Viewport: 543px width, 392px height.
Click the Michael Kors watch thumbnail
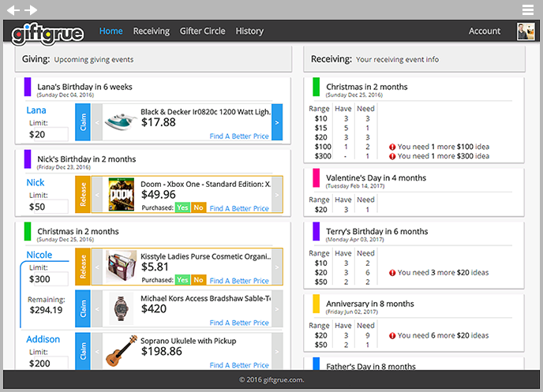[122, 308]
